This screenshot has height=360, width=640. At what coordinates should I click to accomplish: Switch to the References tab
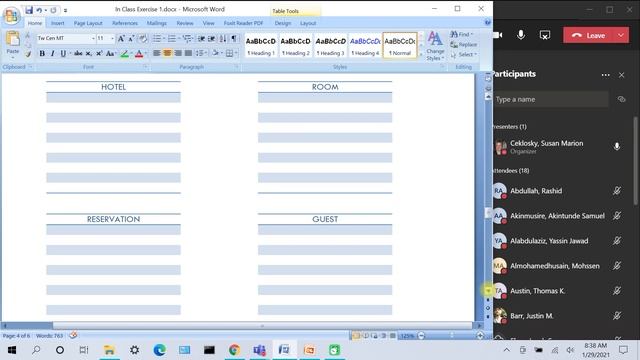(x=125, y=23)
